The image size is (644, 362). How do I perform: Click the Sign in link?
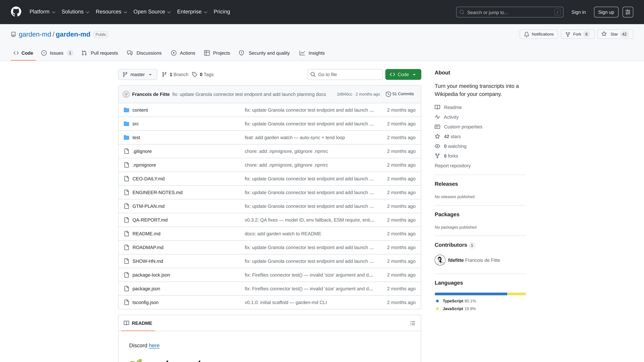(x=578, y=12)
